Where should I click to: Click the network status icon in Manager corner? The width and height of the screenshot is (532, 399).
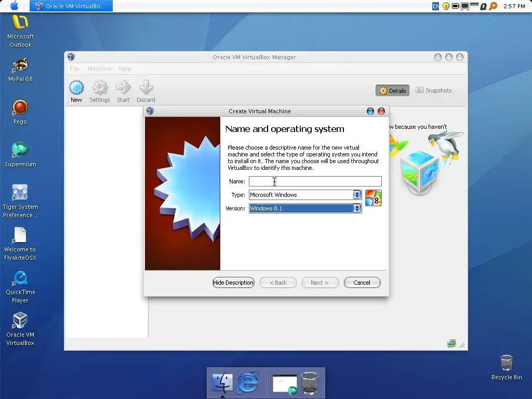451,344
